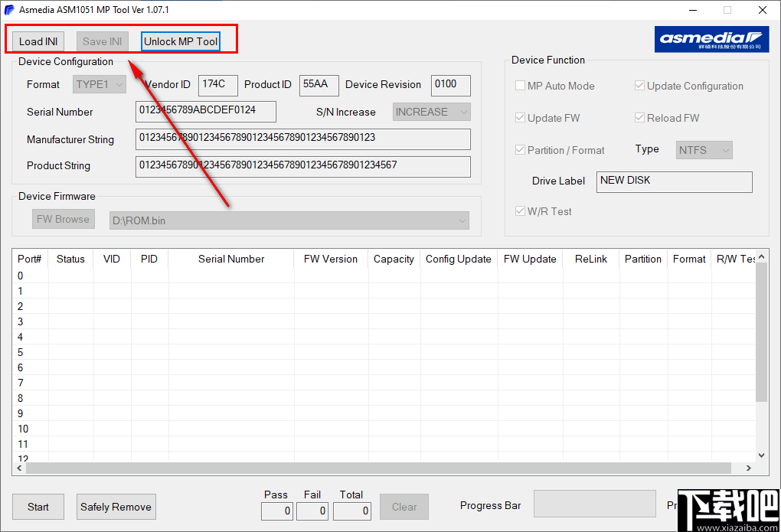Expand the D:\ROM.bin firmware path dropdown
The image size is (781, 532).
[x=461, y=220]
